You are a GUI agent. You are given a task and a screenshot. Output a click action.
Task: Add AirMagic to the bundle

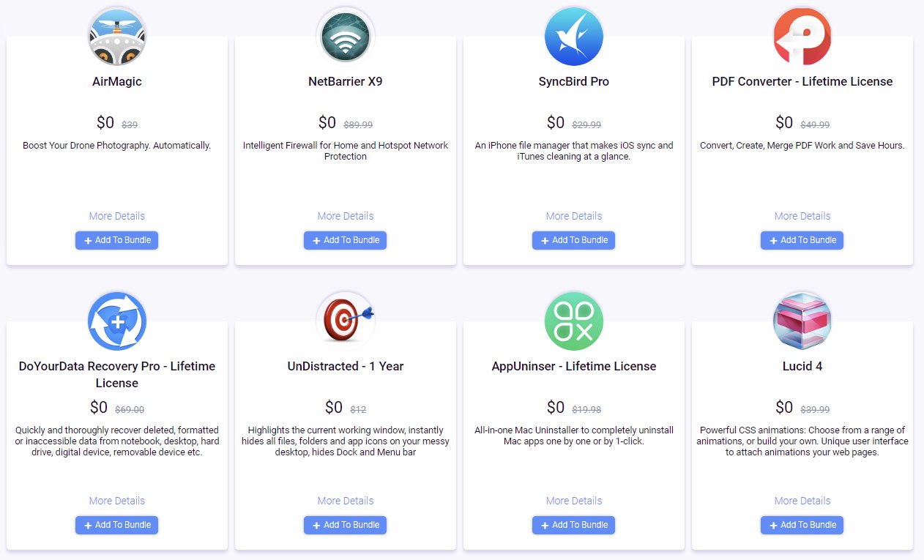117,240
